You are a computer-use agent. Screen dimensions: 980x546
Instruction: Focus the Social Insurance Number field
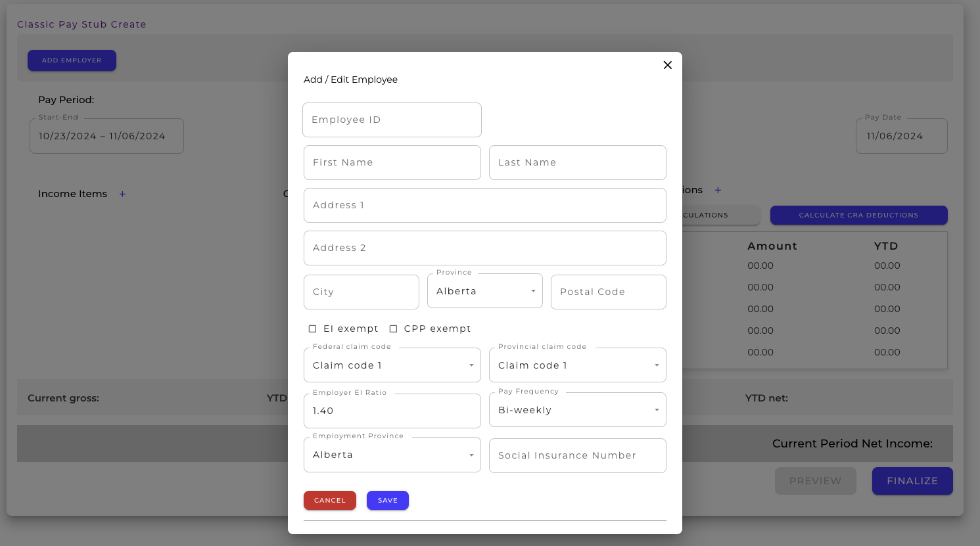coord(578,455)
